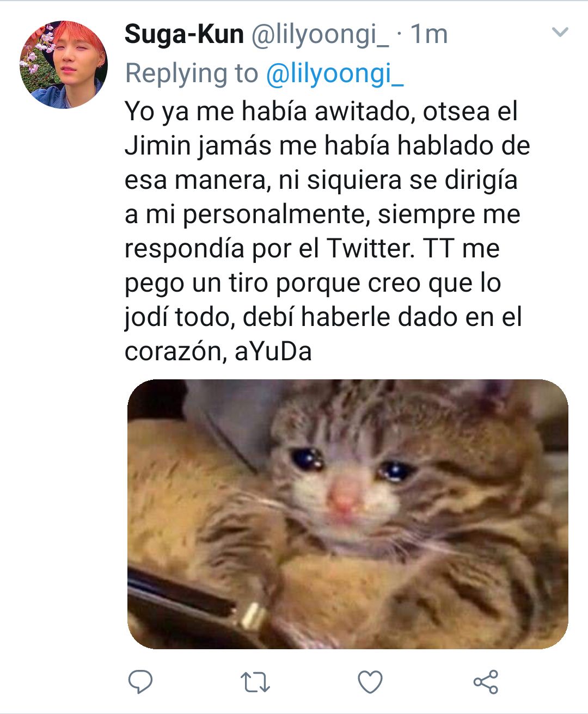Click the 1m timestamp of the tweet

428,34
